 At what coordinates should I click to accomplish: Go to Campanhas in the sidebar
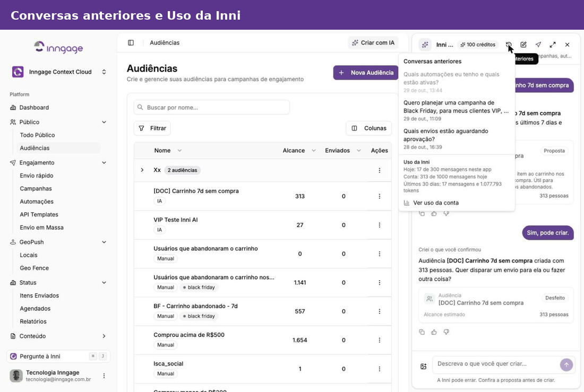point(36,189)
